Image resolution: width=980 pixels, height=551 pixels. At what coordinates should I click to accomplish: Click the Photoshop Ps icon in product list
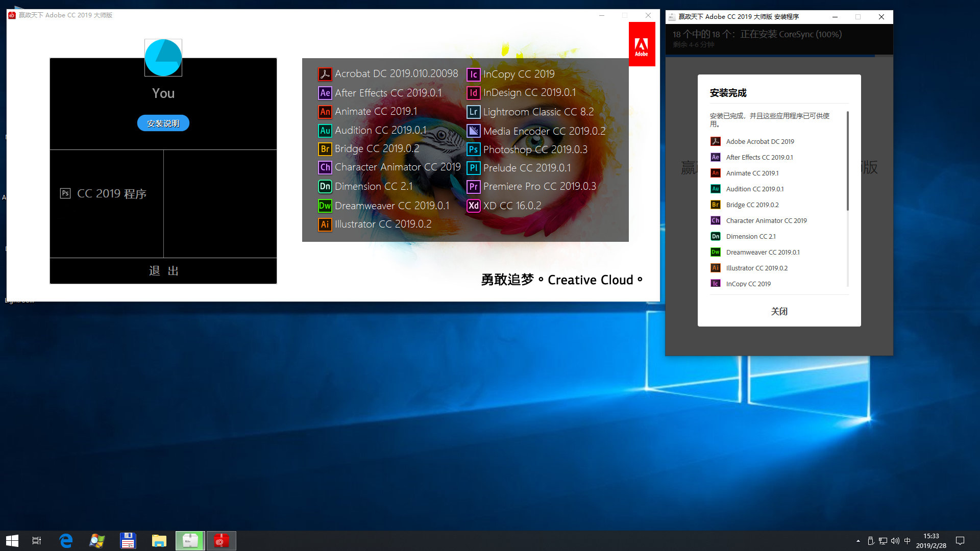473,149
